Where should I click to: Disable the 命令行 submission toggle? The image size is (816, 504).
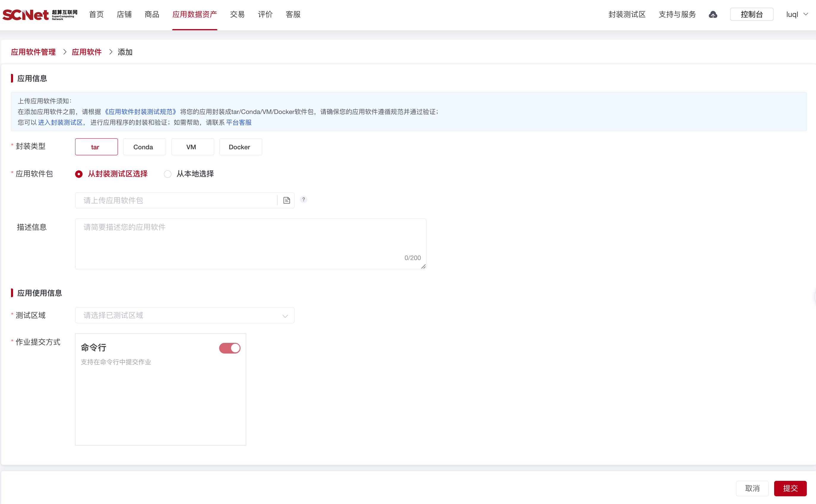tap(230, 348)
